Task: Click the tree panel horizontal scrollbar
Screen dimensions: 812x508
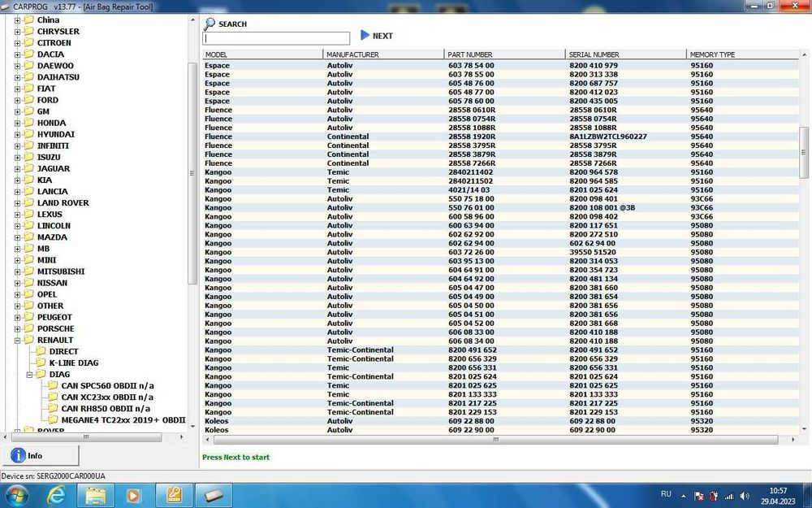Action: [x=87, y=437]
